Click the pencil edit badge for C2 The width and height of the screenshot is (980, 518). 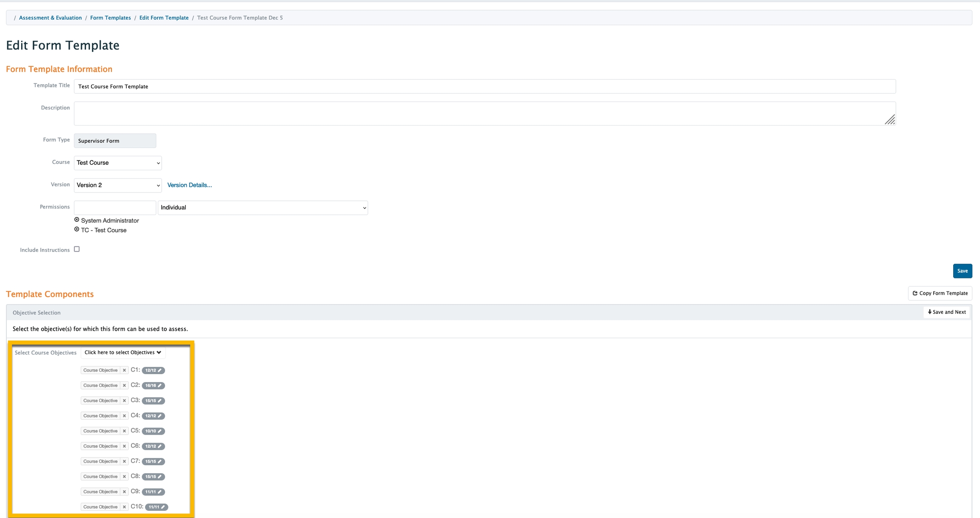[x=153, y=386]
